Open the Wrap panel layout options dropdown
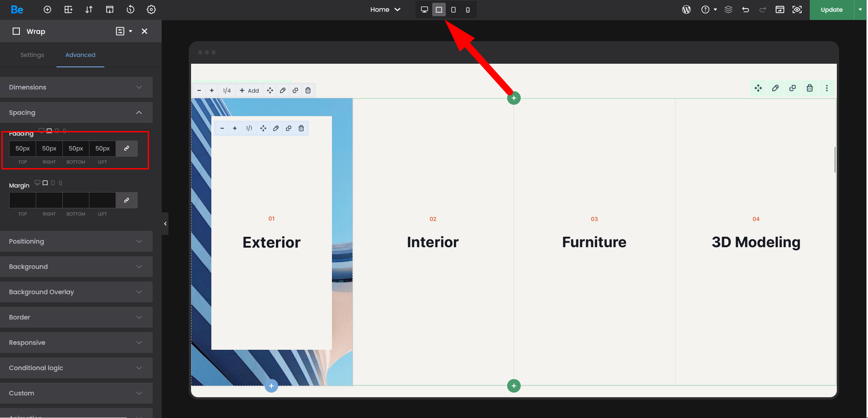The height and width of the screenshot is (418, 868). click(124, 31)
